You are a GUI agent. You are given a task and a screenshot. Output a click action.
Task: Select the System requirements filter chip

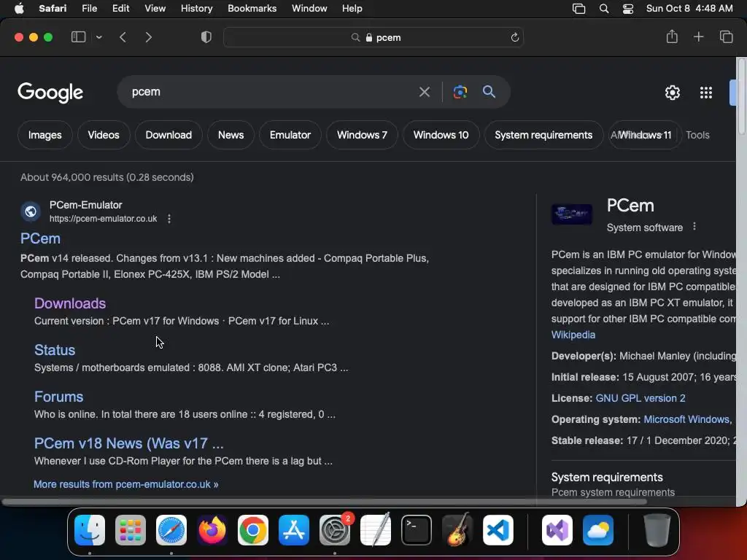click(543, 135)
